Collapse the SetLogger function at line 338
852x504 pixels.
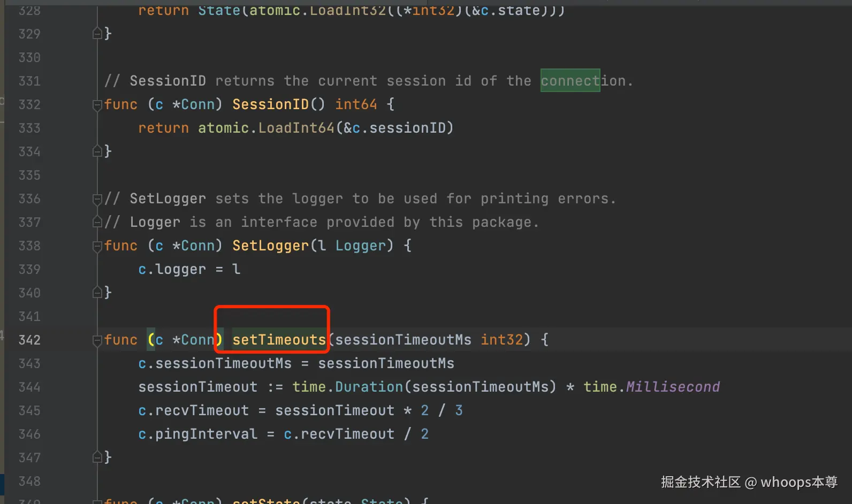(x=97, y=246)
